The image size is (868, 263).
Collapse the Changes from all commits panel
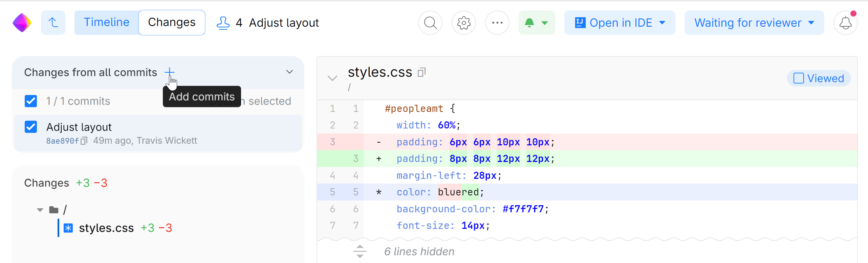point(289,72)
